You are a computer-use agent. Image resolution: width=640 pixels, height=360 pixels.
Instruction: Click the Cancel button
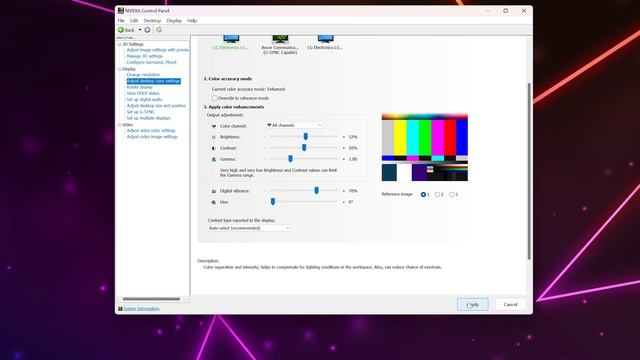click(x=510, y=304)
